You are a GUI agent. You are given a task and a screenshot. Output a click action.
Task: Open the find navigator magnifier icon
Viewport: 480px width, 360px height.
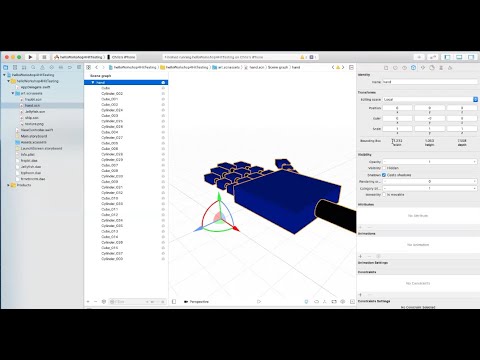tap(33, 67)
